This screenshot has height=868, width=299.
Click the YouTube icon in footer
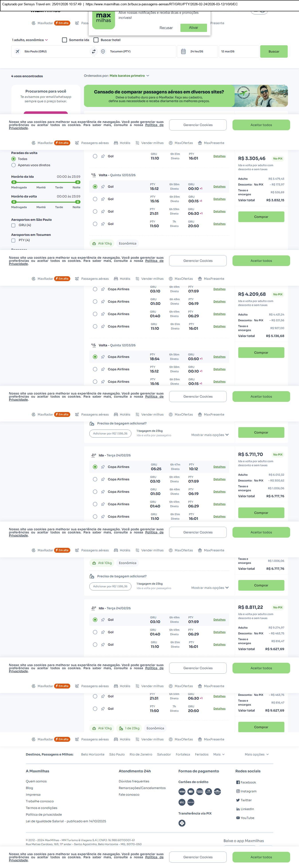[x=238, y=818]
